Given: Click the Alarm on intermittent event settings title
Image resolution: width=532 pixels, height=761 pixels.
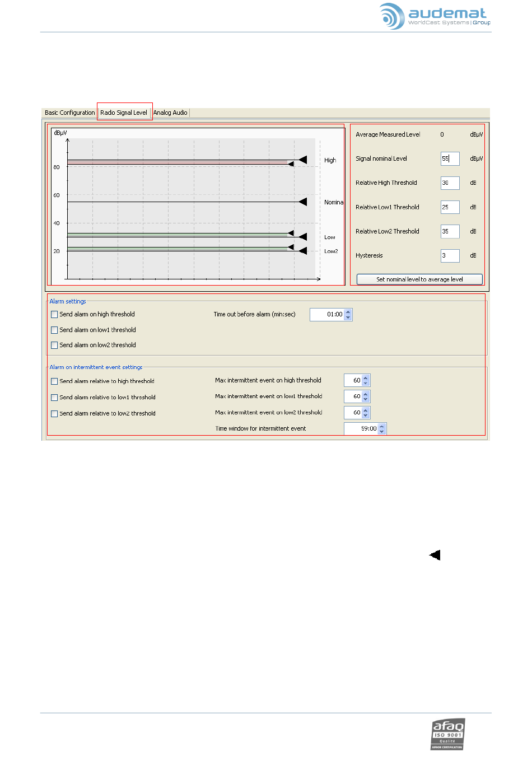Looking at the screenshot, I should (x=96, y=367).
